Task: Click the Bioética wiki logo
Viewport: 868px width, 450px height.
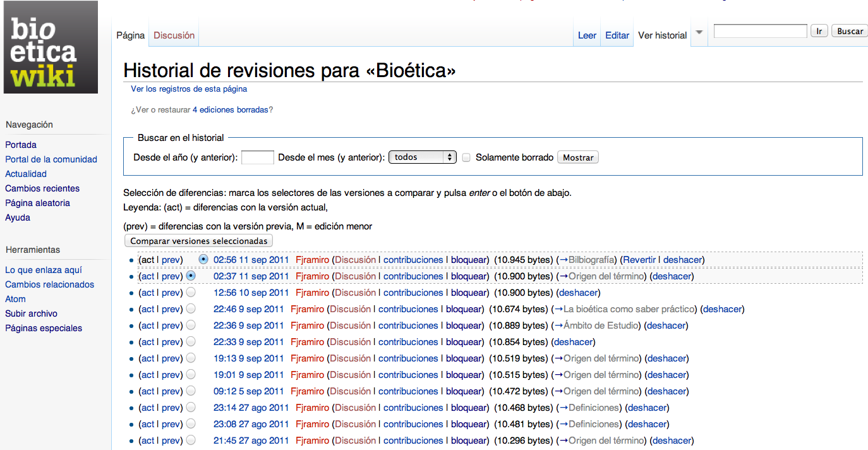Action: [x=51, y=47]
